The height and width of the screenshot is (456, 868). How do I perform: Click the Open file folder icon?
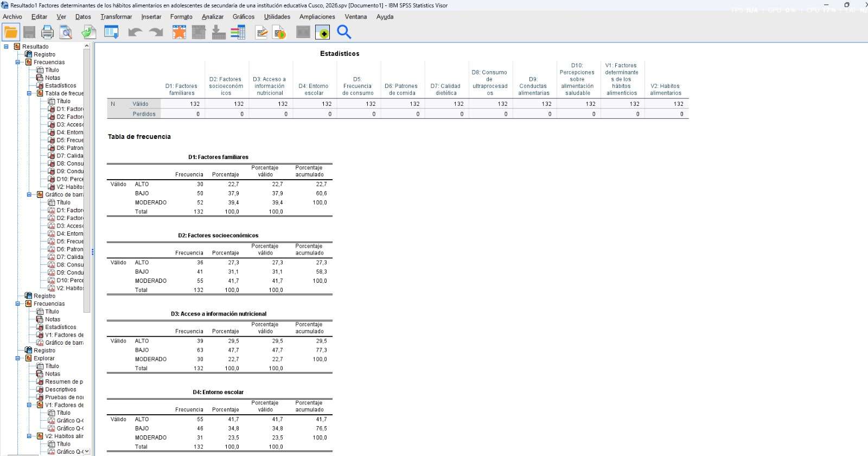(x=11, y=33)
